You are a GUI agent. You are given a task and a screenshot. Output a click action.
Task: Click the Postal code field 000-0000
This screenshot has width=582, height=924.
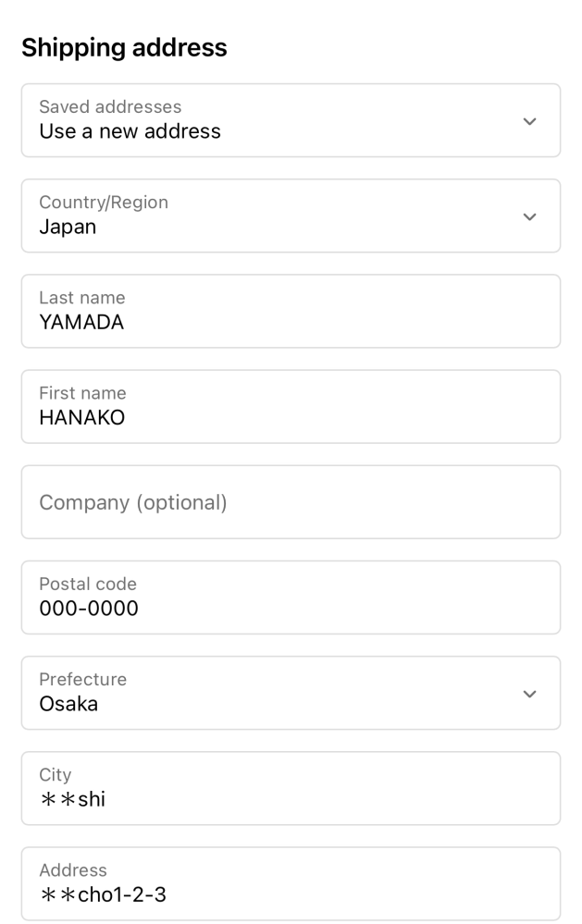point(291,598)
